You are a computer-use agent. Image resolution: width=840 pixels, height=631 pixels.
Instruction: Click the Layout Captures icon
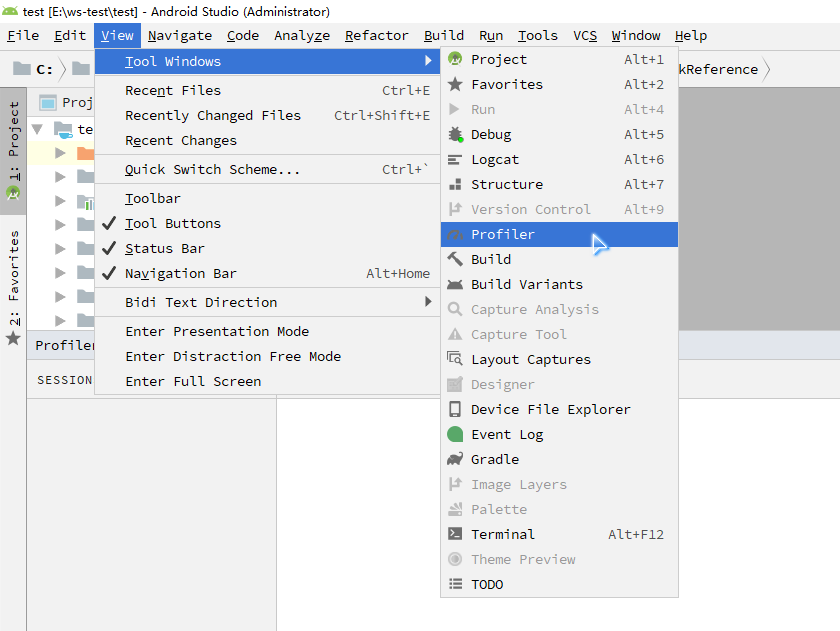tap(455, 358)
